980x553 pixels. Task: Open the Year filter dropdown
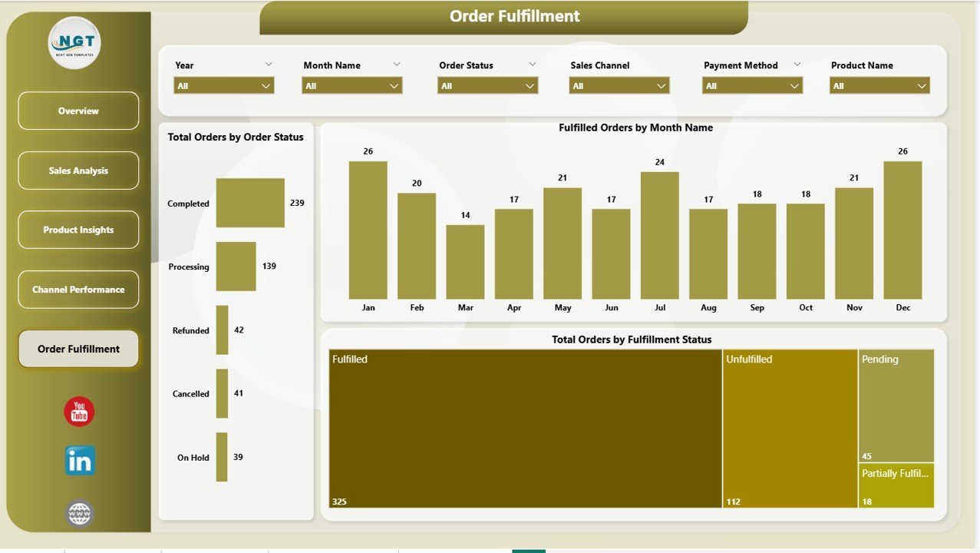(x=223, y=85)
